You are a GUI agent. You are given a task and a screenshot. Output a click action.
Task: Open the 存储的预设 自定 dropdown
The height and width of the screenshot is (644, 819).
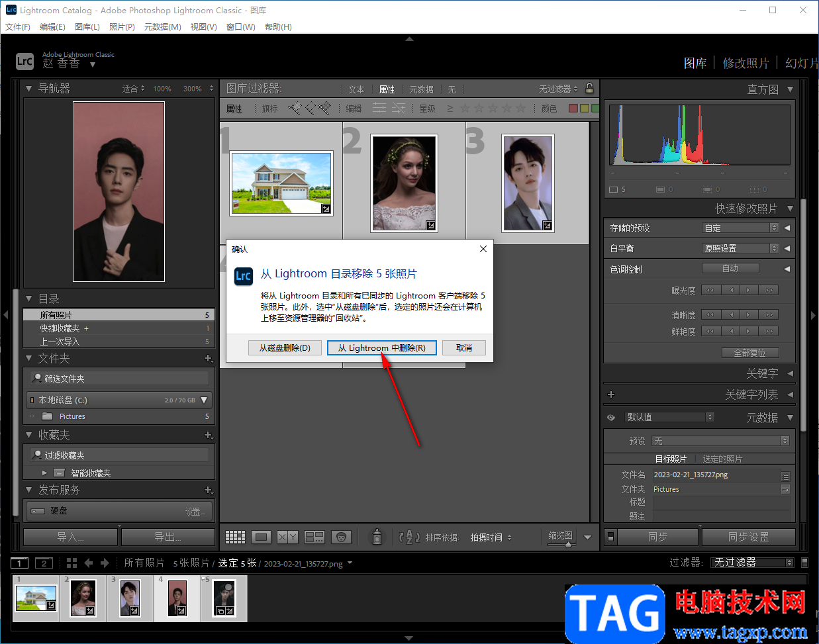pos(740,228)
